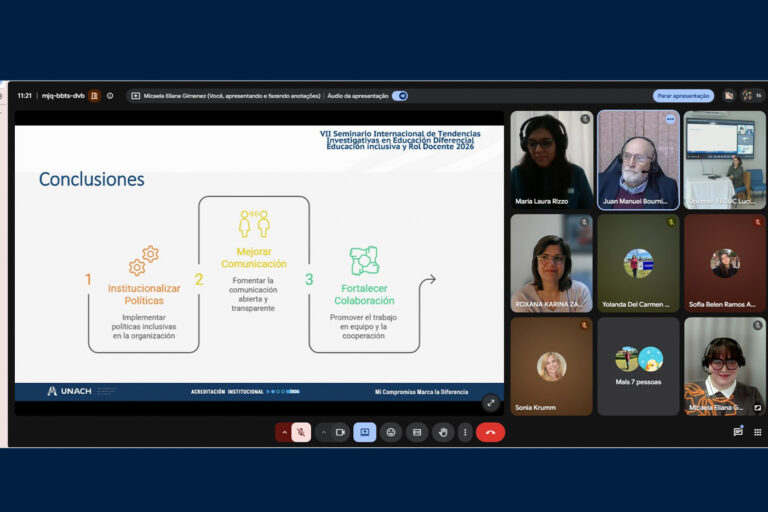The image size is (768, 512).
Task: Toggle Áudio da apresentação switch
Action: pos(400,96)
